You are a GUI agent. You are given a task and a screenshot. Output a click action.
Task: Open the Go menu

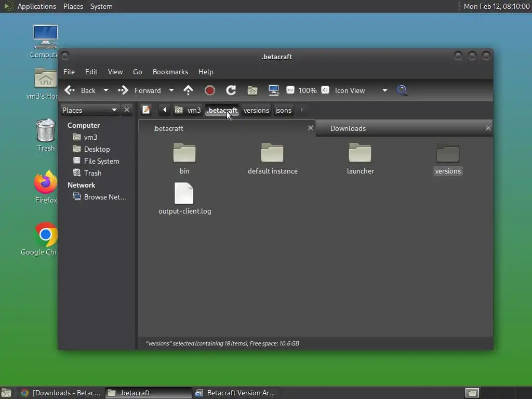click(137, 72)
